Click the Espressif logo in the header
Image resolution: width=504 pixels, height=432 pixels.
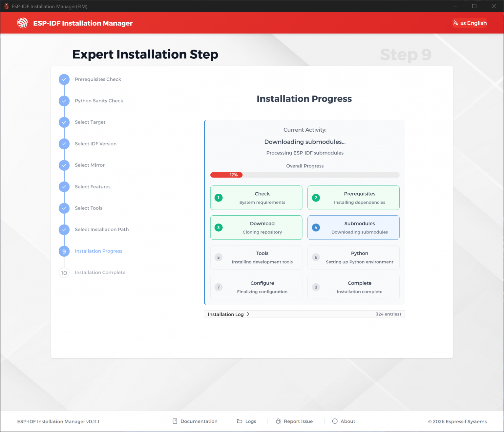(23, 23)
